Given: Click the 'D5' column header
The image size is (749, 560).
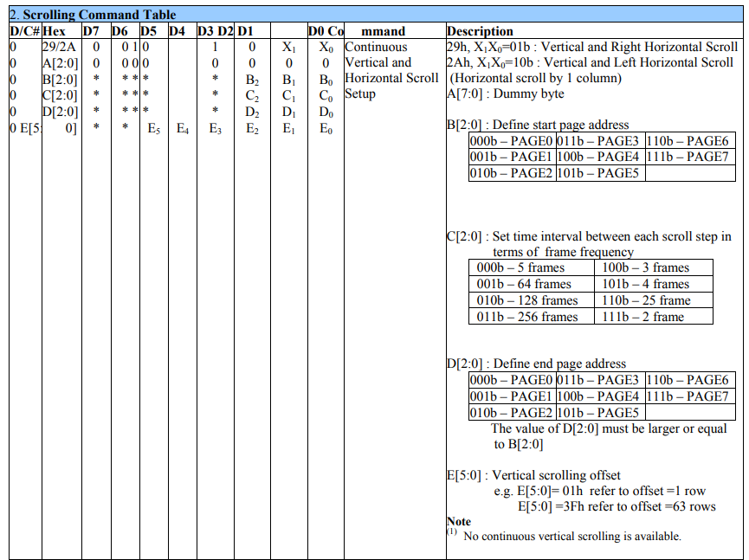Looking at the screenshot, I should (x=149, y=31).
